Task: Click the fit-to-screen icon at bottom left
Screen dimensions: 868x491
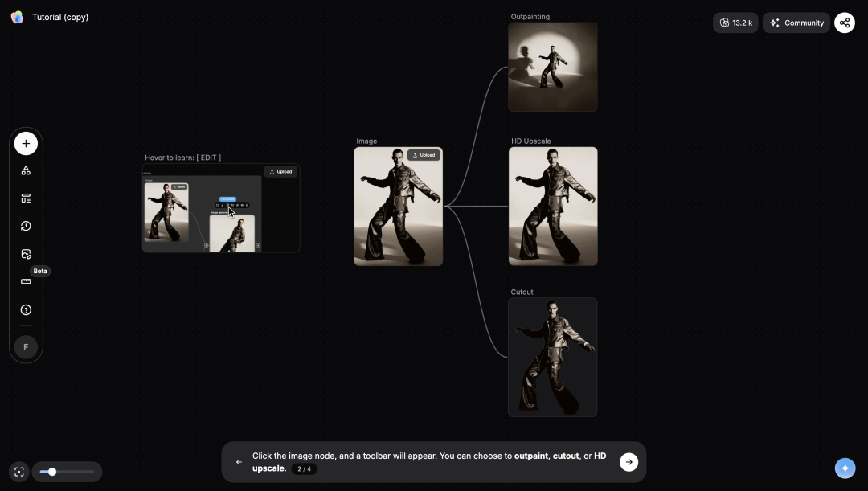Action: 19,472
